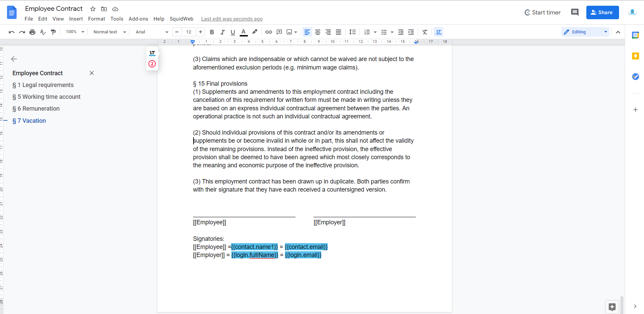The height and width of the screenshot is (314, 644).
Task: Open the Insert menu
Action: tap(76, 19)
